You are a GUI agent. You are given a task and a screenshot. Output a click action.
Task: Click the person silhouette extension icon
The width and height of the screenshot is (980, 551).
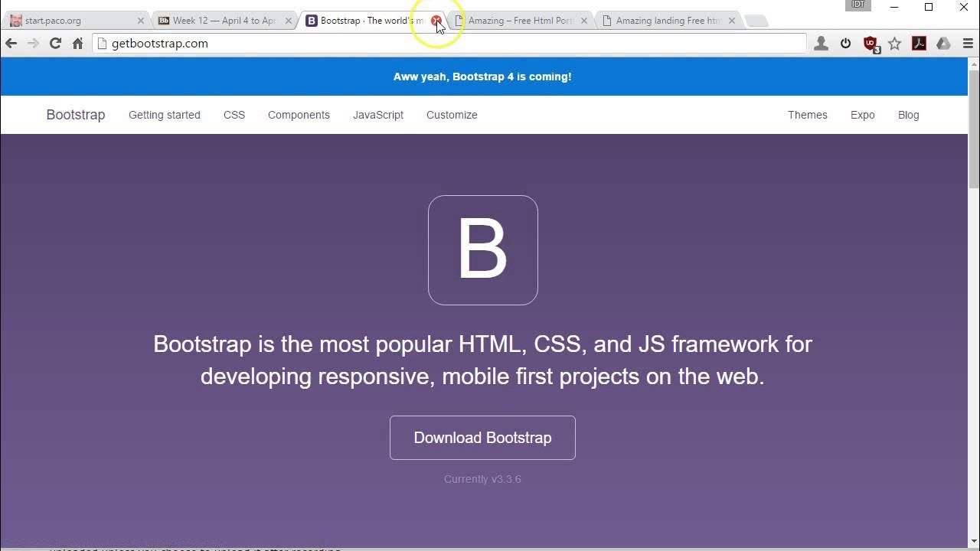click(821, 44)
